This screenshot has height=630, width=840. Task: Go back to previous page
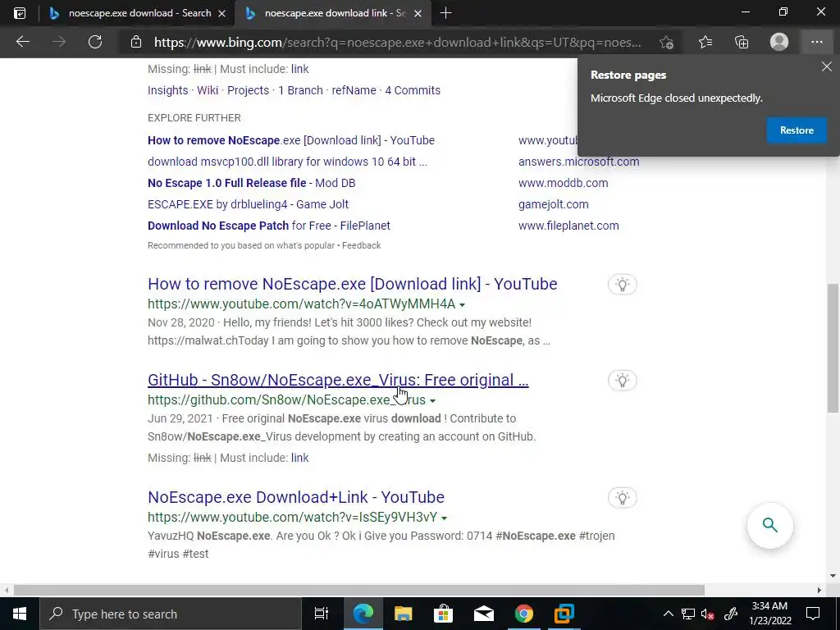[x=22, y=42]
